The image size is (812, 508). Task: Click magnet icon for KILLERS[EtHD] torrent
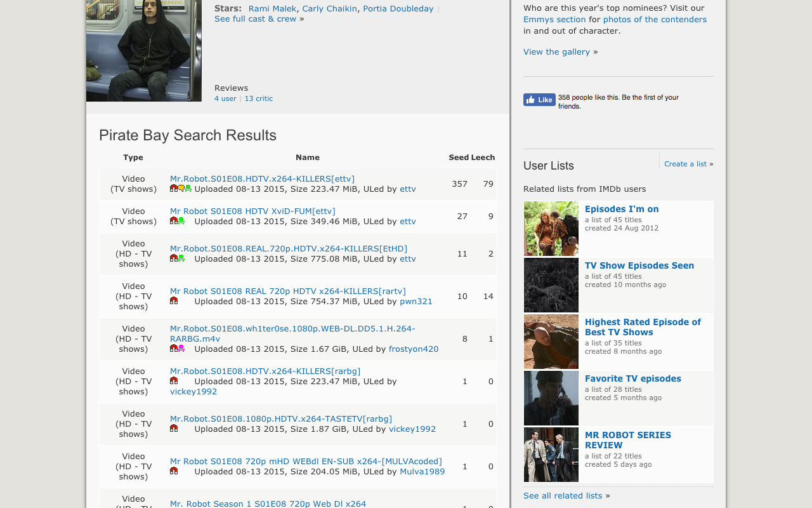(174, 258)
